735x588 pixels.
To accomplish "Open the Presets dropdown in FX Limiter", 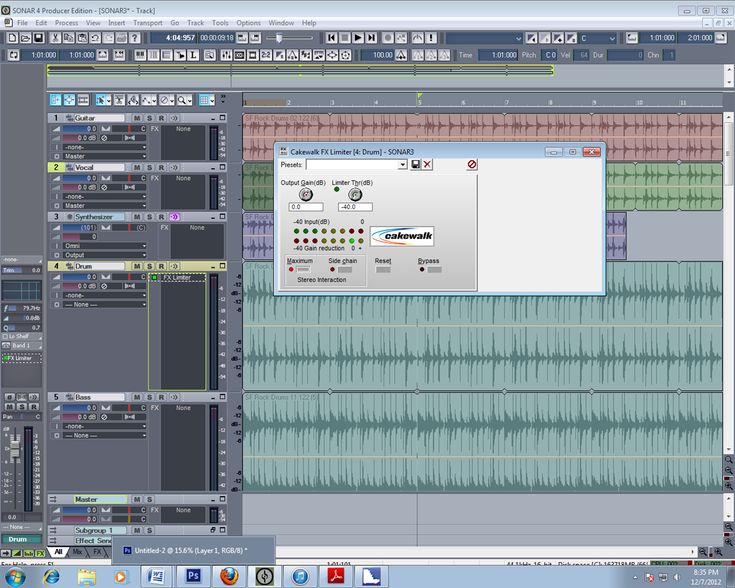I will tap(402, 165).
